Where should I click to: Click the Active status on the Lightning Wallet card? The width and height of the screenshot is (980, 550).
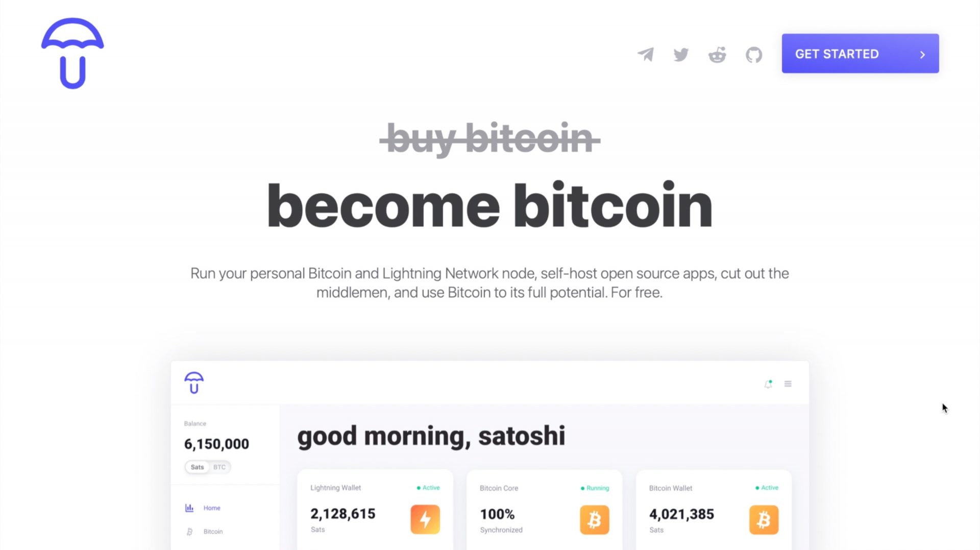coord(429,488)
